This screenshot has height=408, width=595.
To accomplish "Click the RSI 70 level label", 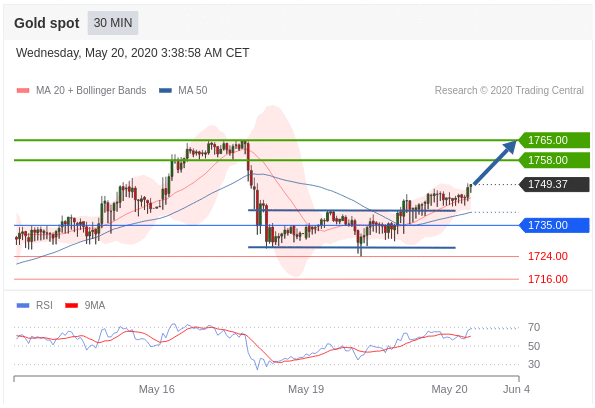I will tap(534, 327).
